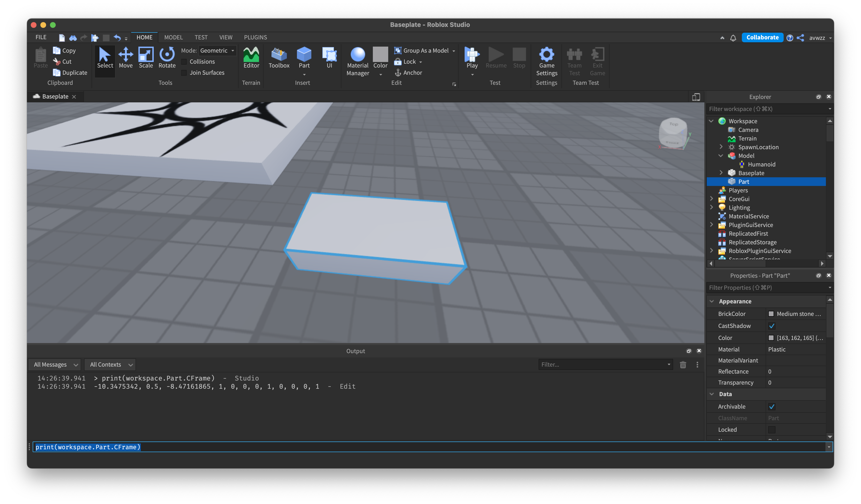Open the VIEW ribbon tab
The width and height of the screenshot is (861, 504).
click(226, 37)
